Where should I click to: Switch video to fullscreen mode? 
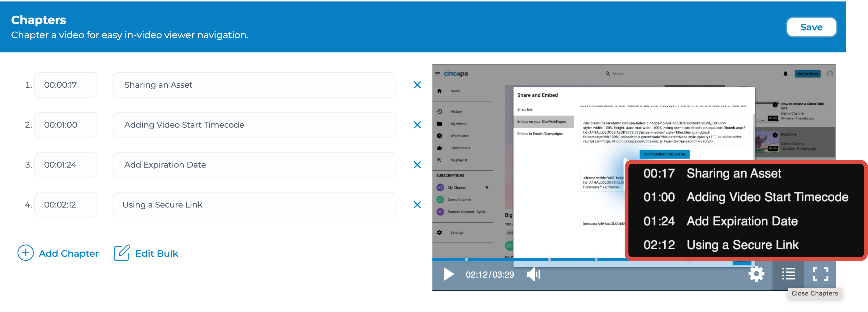point(820,274)
